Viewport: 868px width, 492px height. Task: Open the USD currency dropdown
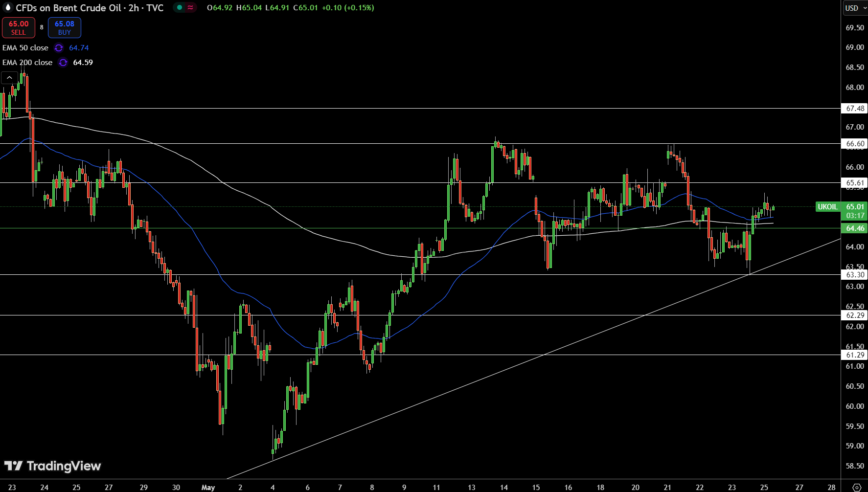click(x=855, y=8)
